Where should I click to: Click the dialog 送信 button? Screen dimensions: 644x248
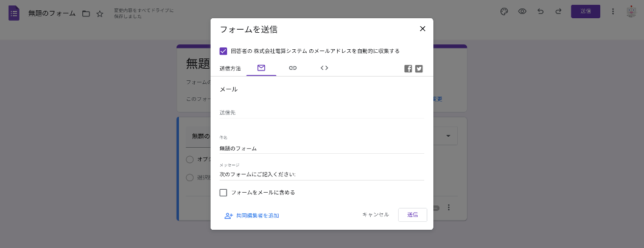tap(412, 215)
